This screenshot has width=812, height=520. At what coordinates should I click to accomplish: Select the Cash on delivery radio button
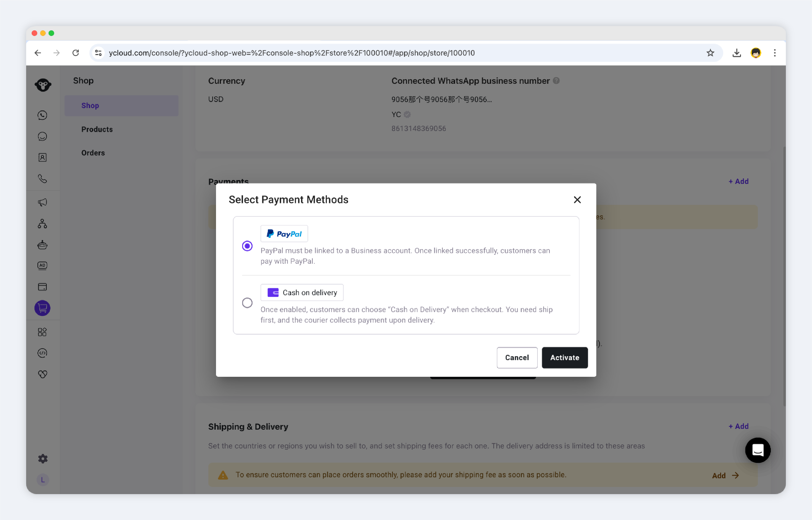[247, 303]
